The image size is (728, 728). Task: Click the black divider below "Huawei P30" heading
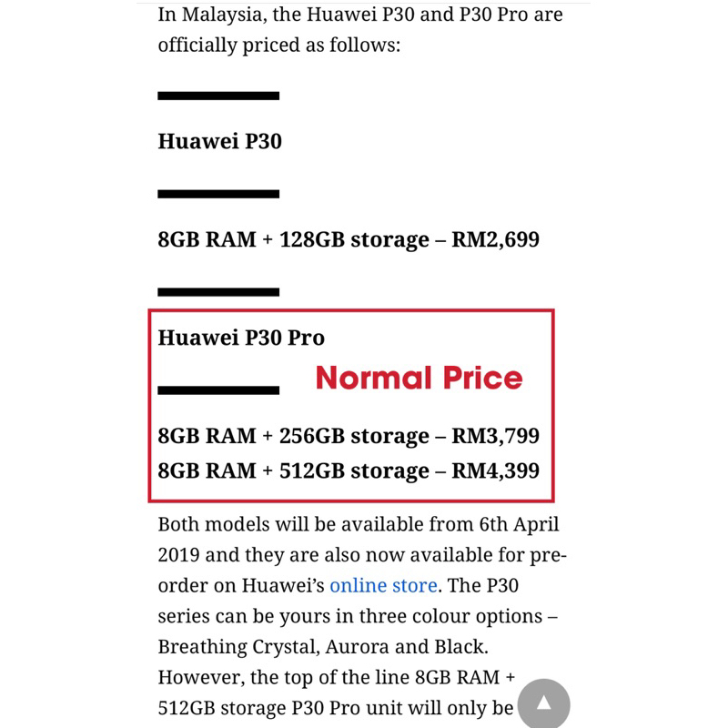(x=218, y=194)
